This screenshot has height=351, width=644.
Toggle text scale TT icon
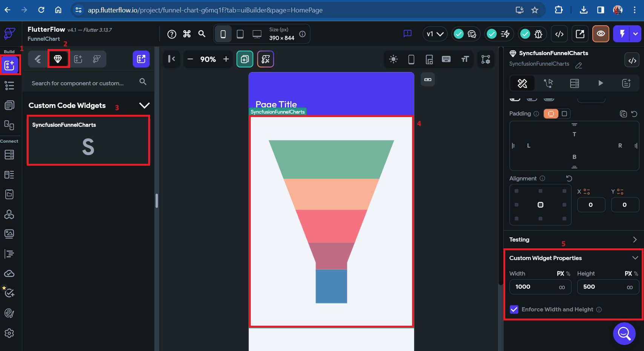pos(465,59)
